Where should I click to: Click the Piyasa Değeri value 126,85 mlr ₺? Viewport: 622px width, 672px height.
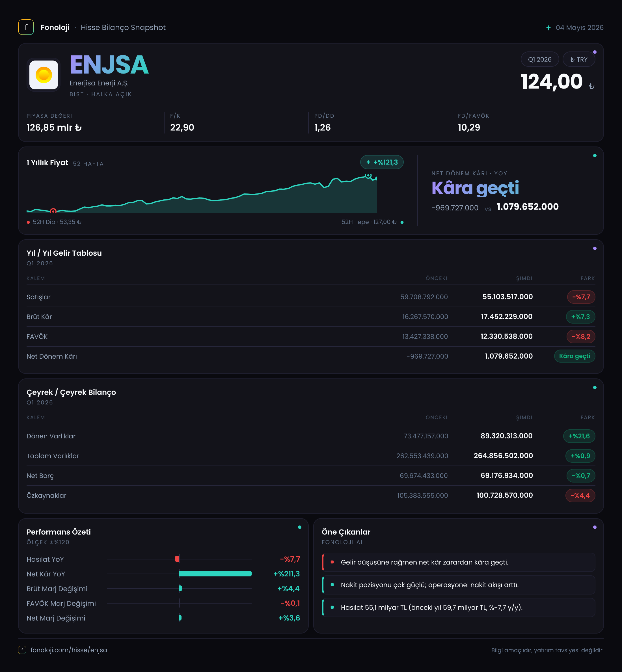pyautogui.click(x=54, y=128)
